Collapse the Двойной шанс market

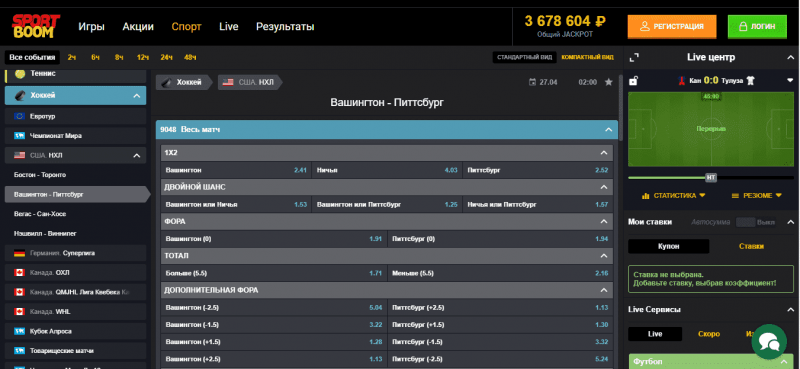(x=604, y=187)
